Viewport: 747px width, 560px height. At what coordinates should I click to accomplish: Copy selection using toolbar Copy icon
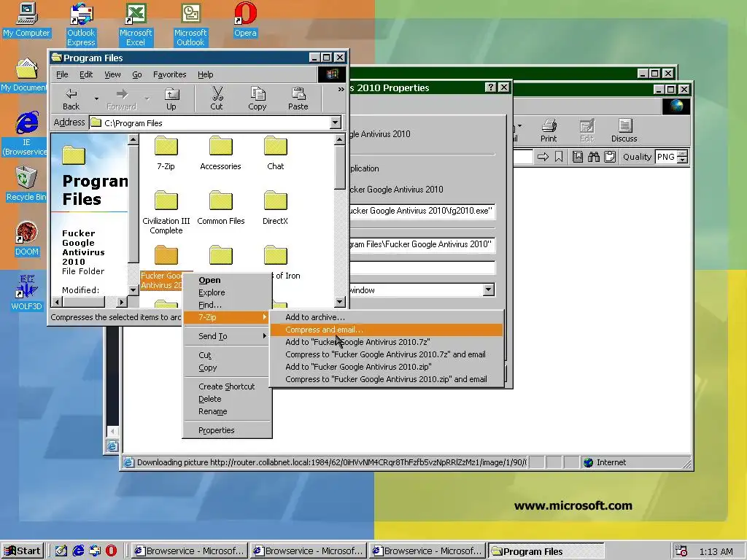(x=258, y=99)
